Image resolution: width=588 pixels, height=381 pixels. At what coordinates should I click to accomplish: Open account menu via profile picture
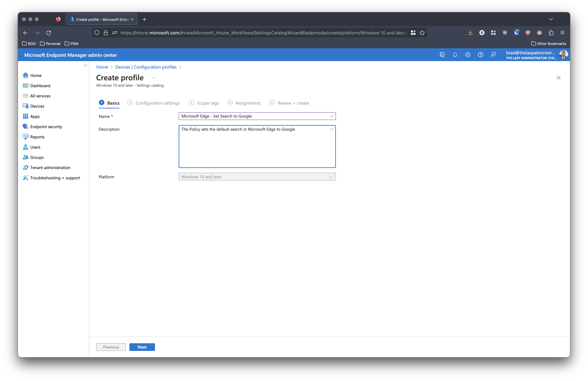point(564,55)
